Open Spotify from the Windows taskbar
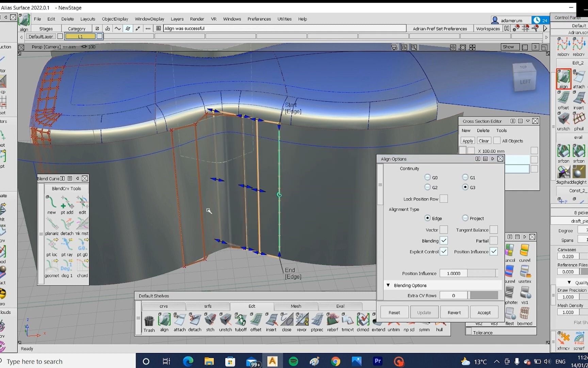This screenshot has width=588, height=368. point(293,361)
